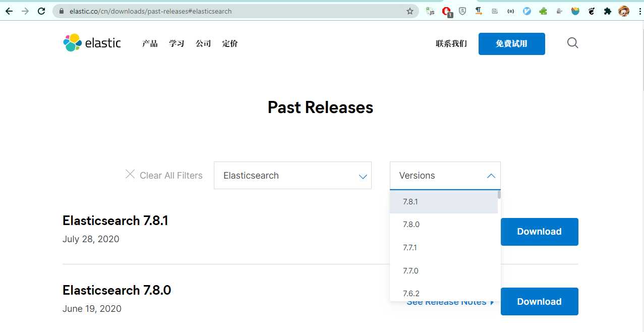Open the grey overlapping squares extension

495,11
